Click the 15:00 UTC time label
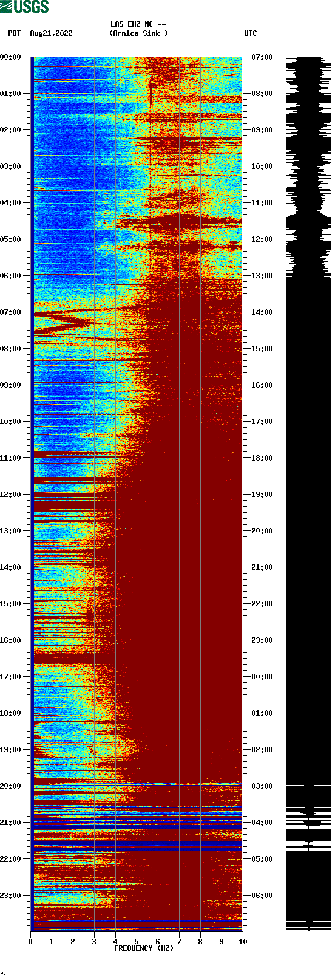This screenshot has height=980, width=335. pyautogui.click(x=262, y=349)
